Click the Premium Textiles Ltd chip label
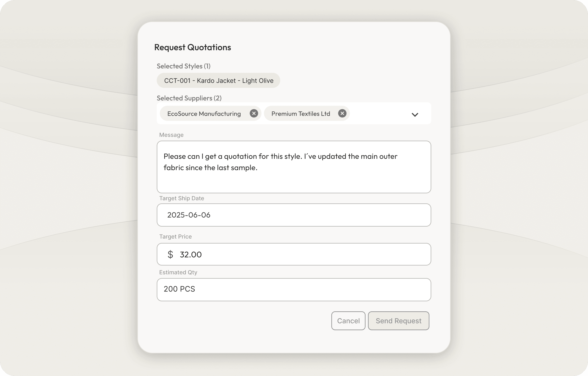 [x=301, y=114]
